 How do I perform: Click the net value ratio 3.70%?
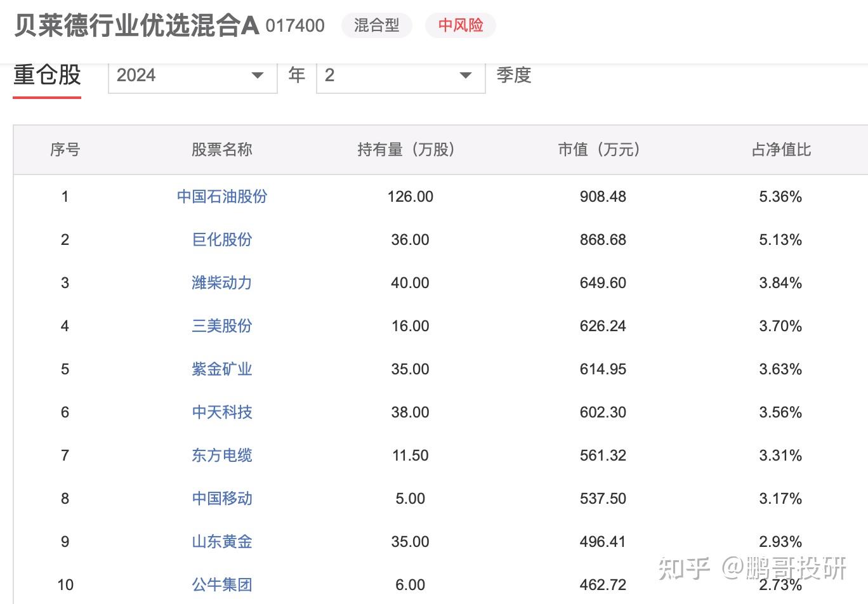780,326
